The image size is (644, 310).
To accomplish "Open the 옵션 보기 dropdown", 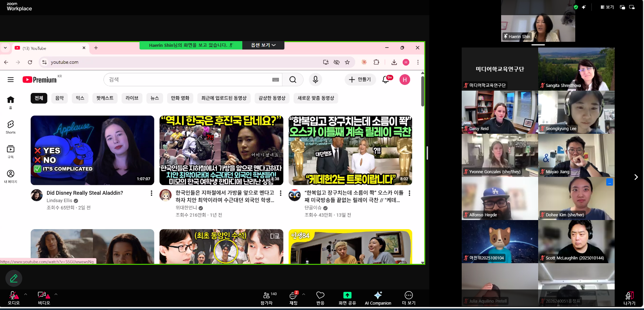I will tap(263, 45).
